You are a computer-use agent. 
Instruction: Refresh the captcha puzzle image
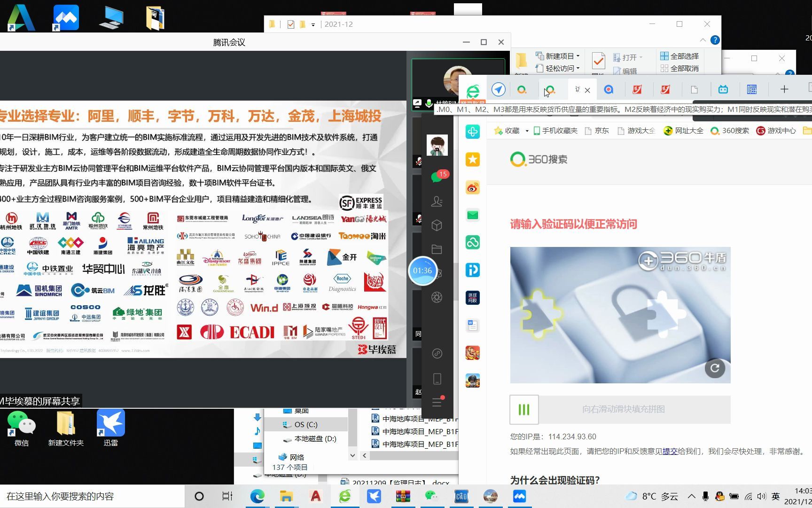(715, 368)
